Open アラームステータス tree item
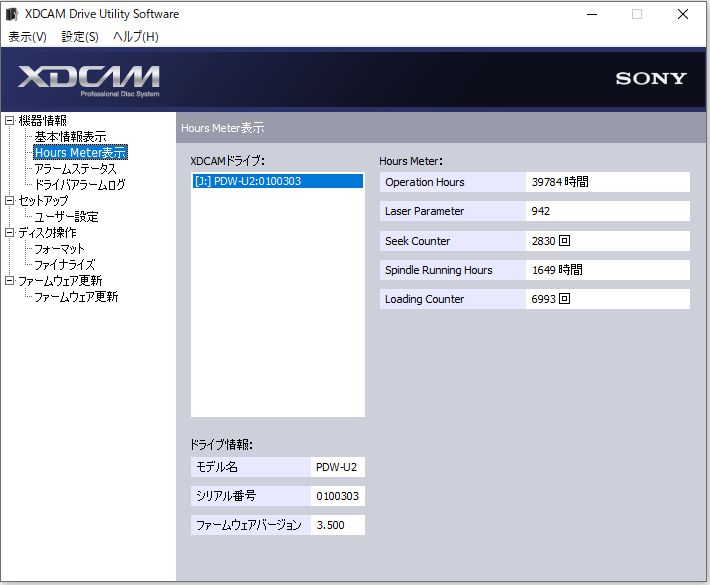Image resolution: width=710 pixels, height=585 pixels. click(x=75, y=169)
